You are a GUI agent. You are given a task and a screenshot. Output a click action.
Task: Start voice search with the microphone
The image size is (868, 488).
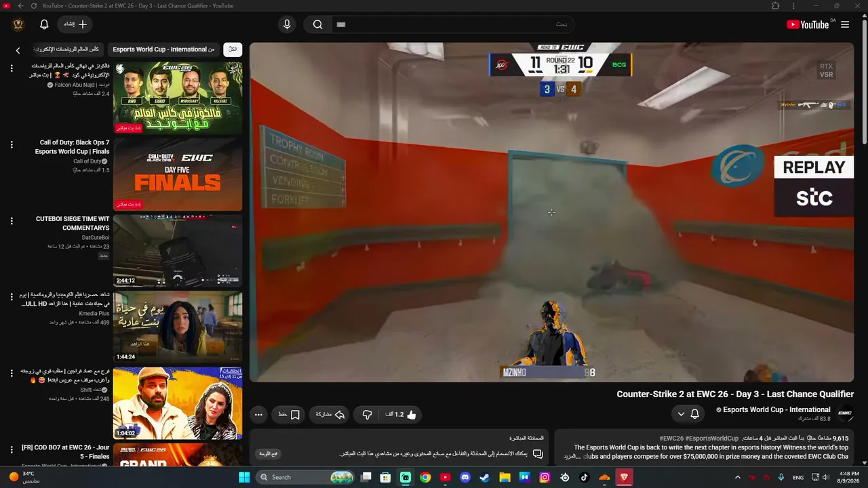click(287, 24)
